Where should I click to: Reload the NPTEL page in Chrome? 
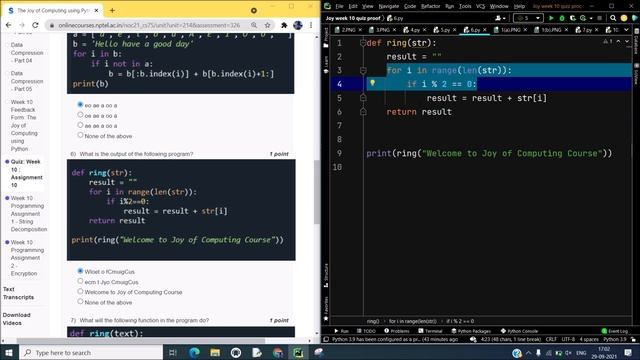click(x=36, y=25)
